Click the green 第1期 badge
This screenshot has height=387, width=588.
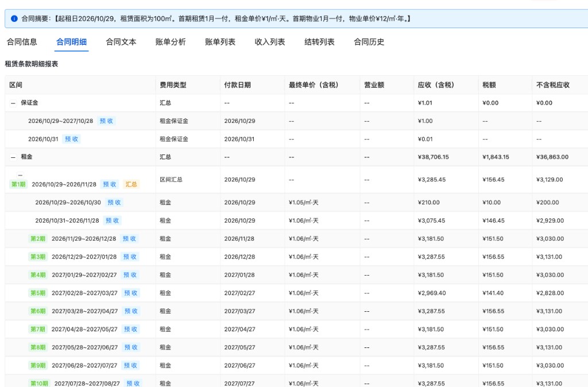18,184
